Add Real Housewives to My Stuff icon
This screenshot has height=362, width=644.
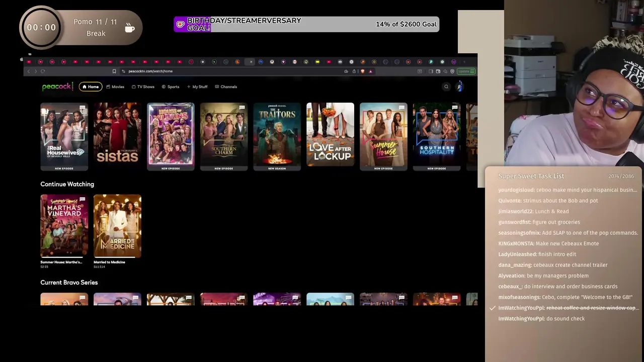(x=83, y=108)
